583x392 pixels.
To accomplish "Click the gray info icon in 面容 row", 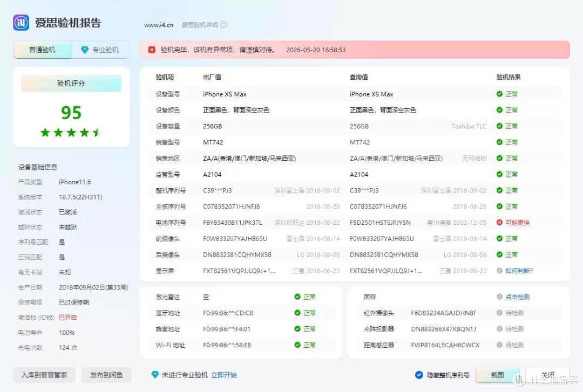I will click(499, 297).
